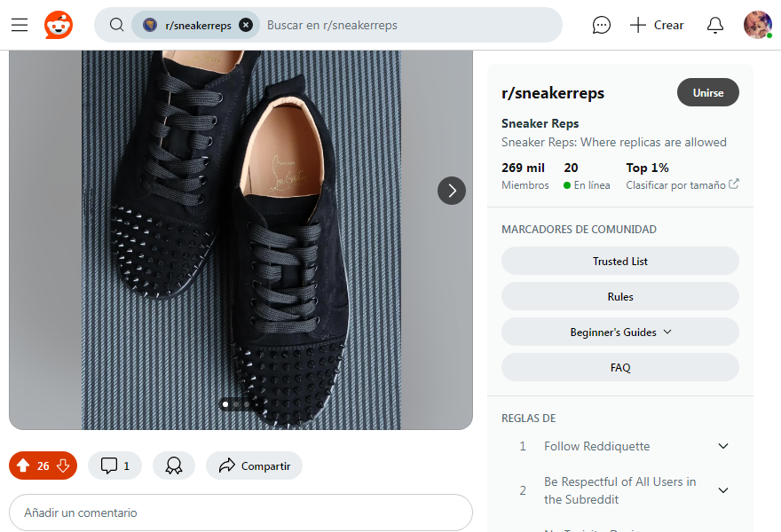The image size is (781, 532).
Task: Give an award to the post
Action: click(174, 465)
